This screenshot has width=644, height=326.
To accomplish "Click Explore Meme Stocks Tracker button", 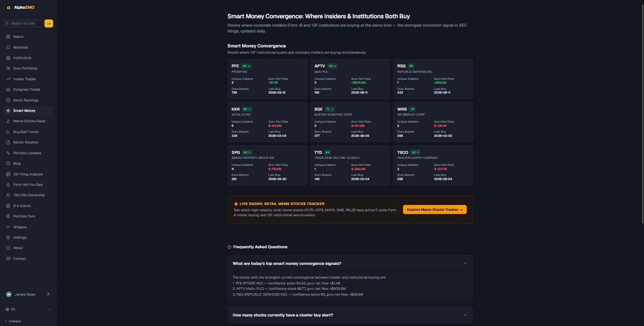I will (434, 210).
